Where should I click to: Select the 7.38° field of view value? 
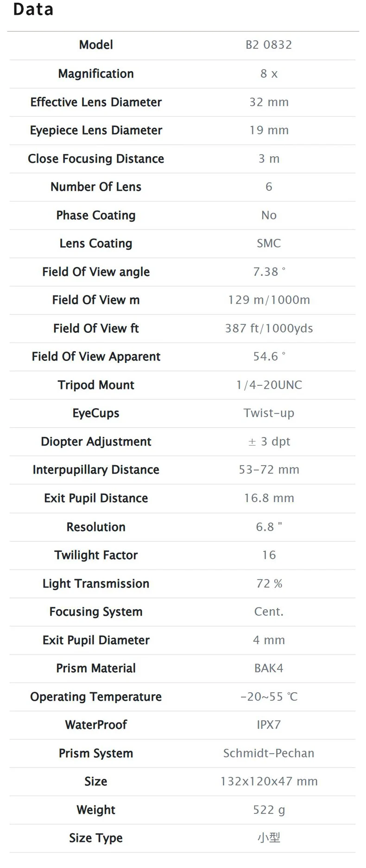(x=269, y=272)
